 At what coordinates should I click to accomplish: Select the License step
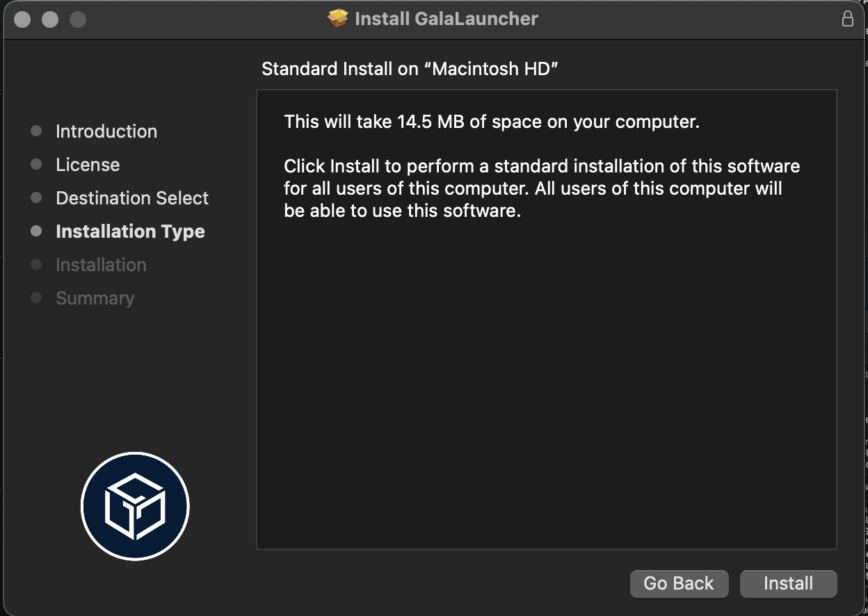pyautogui.click(x=88, y=165)
